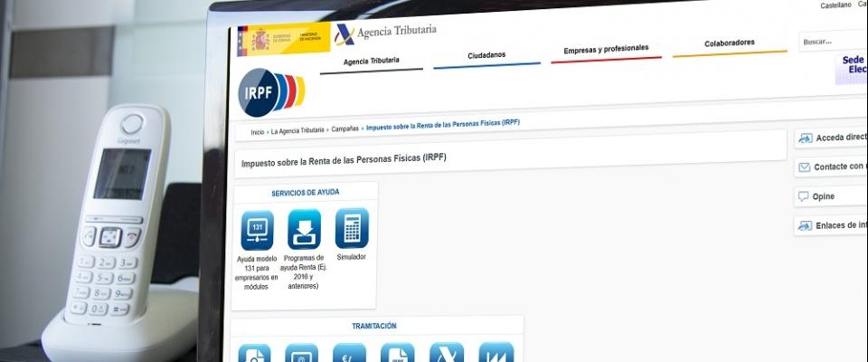This screenshot has height=362, width=868.
Task: Click the Simulador text label
Action: [x=351, y=257]
